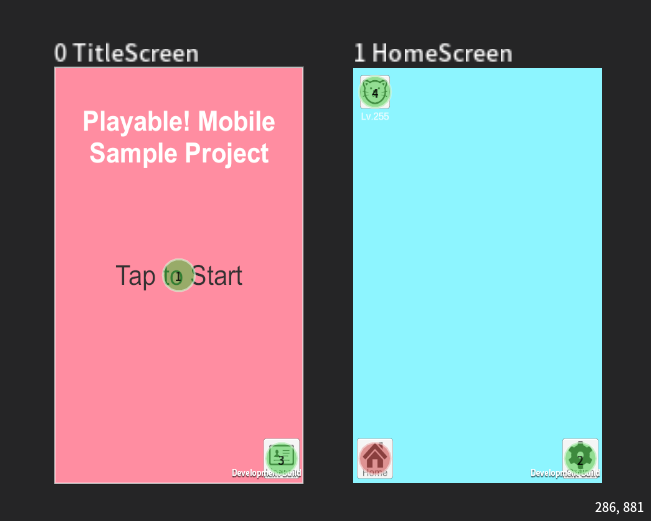Screen dimensions: 651x521
Task: Click the Development Build text on TitleScreen
Action: click(x=266, y=473)
